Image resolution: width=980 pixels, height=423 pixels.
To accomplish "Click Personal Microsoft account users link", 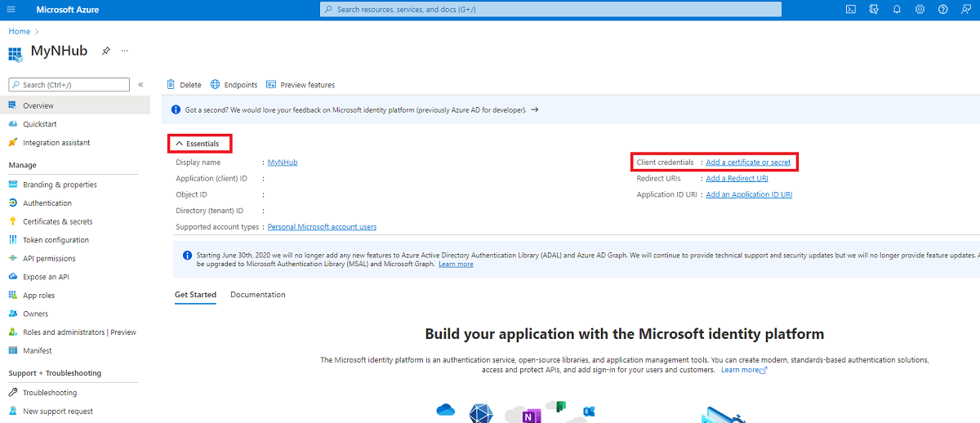I will click(322, 227).
